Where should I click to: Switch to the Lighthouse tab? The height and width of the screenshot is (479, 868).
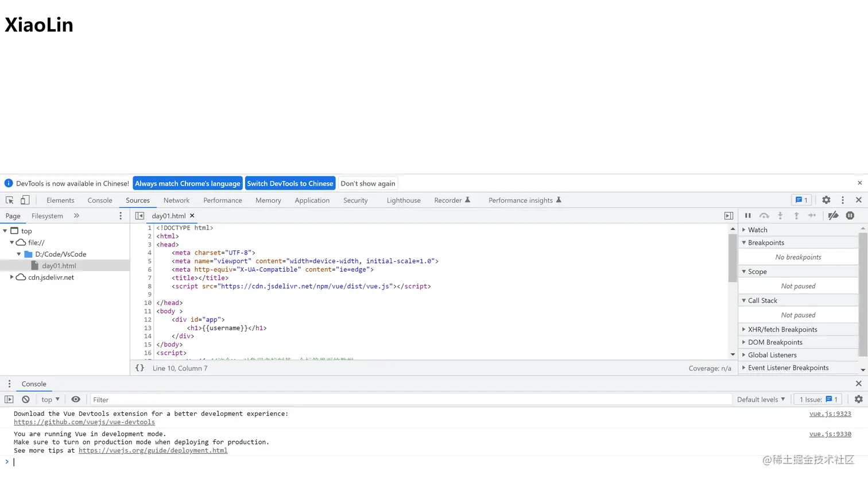(404, 200)
